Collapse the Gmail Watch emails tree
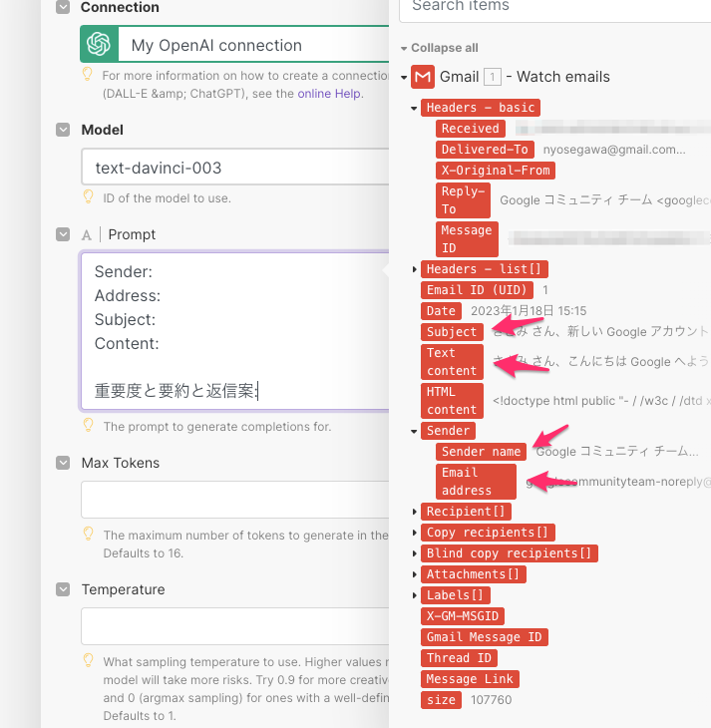The height and width of the screenshot is (728, 711). point(404,77)
